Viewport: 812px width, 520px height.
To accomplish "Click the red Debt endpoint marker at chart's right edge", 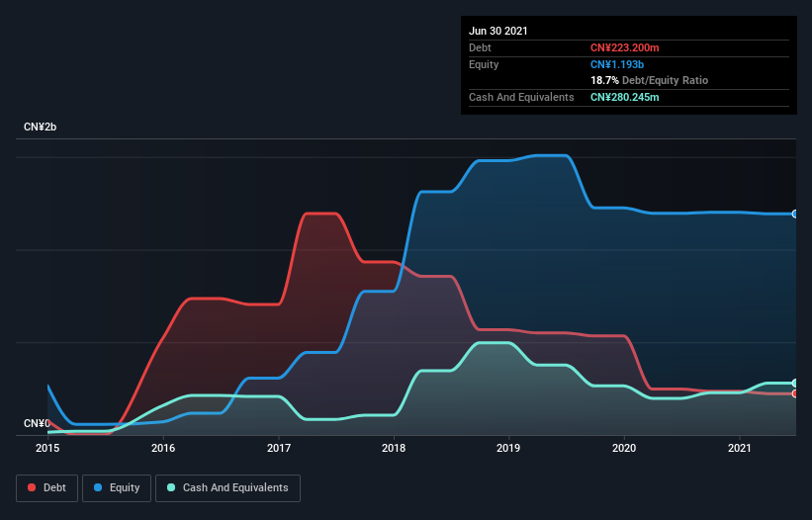I will pos(795,393).
